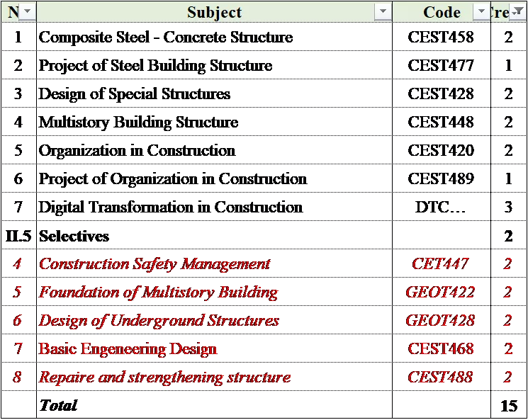
Task: Select credit value 2 in CEST458 row
Action: [509, 37]
